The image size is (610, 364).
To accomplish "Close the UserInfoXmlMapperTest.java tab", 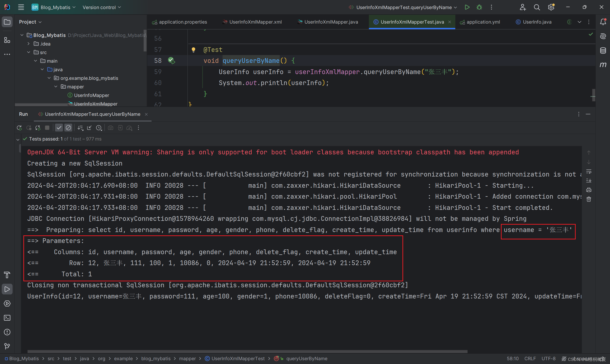I will click(450, 22).
